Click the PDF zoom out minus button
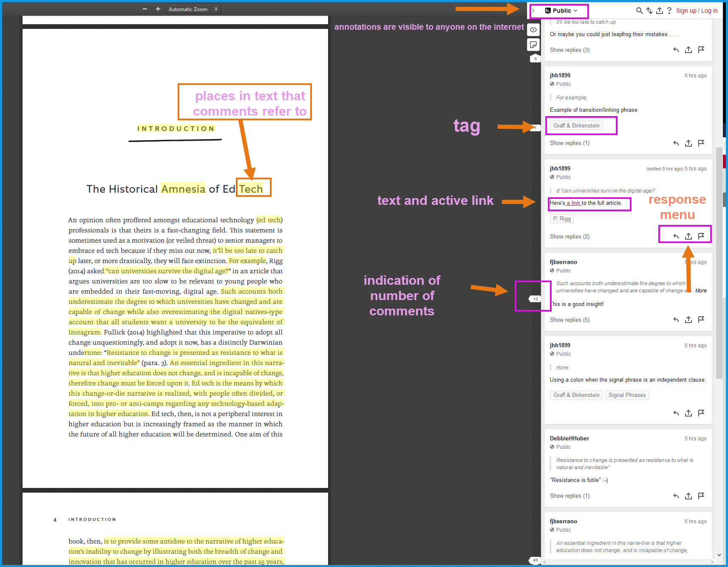The image size is (728, 567). click(145, 9)
